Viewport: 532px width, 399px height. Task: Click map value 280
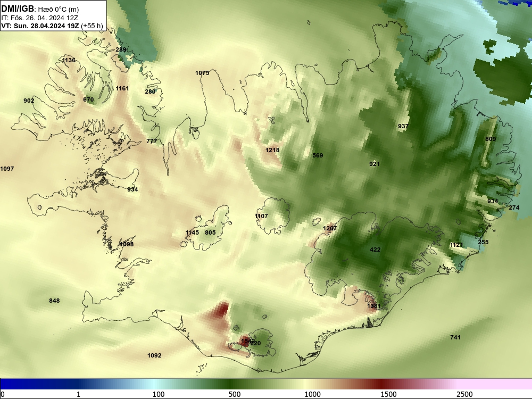[x=150, y=92]
